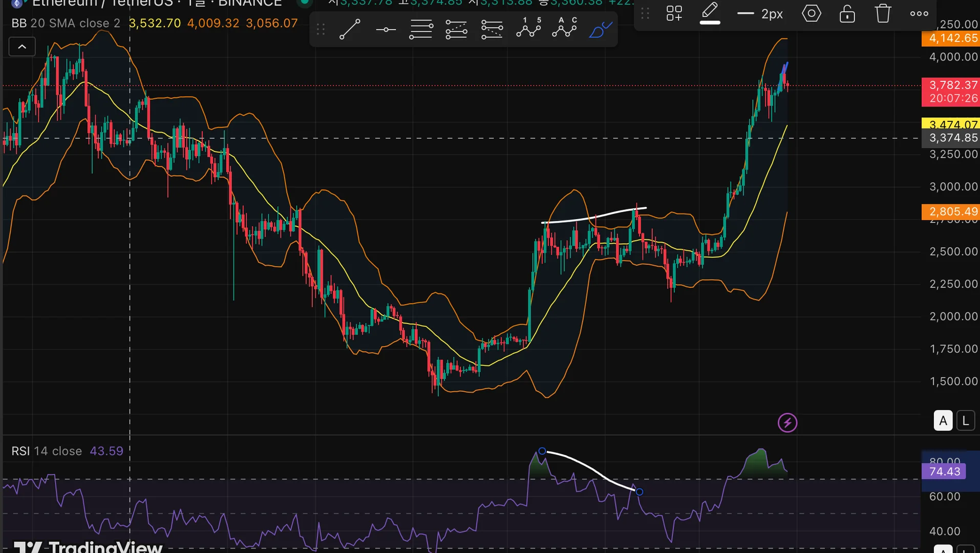Select the Horizontal Line tool in favorites bar
980x553 pixels.
[386, 30]
